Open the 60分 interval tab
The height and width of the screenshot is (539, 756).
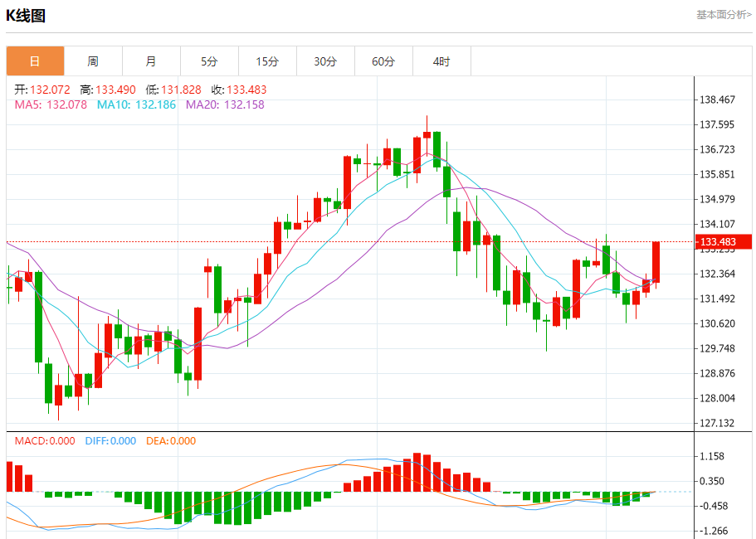point(383,61)
